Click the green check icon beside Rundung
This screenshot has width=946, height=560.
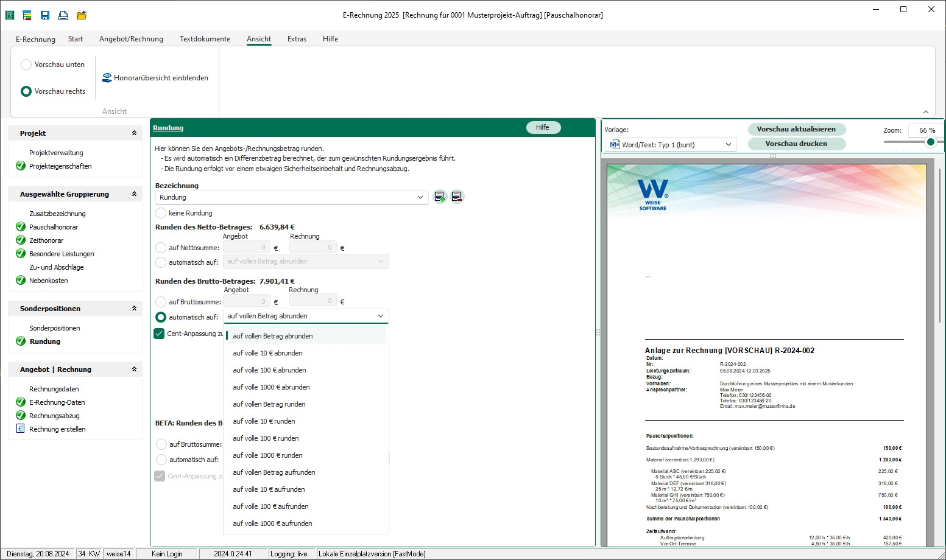[21, 341]
